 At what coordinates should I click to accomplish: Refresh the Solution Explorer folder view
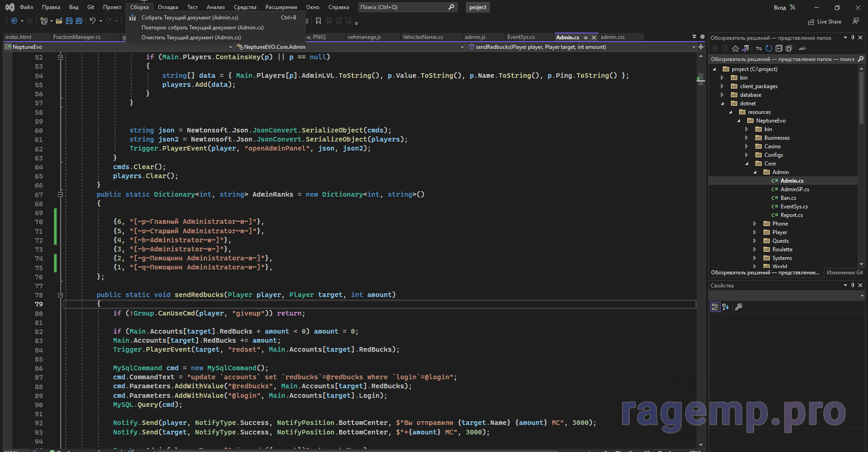coord(768,48)
